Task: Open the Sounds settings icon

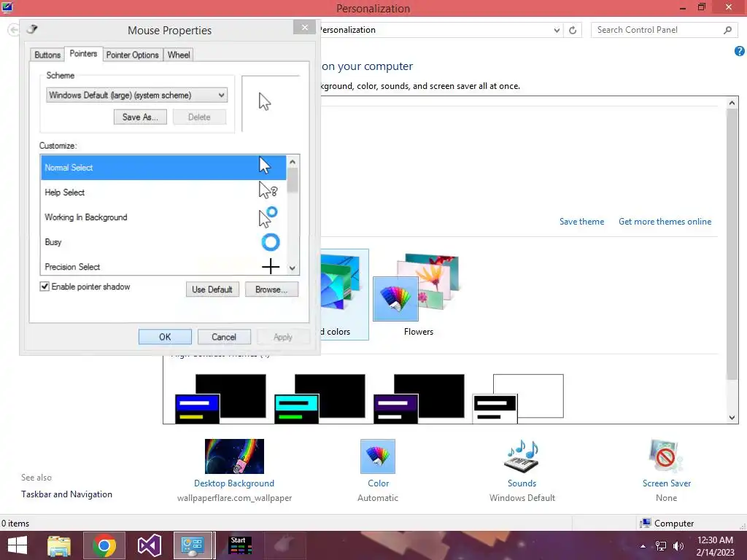Action: point(522,456)
